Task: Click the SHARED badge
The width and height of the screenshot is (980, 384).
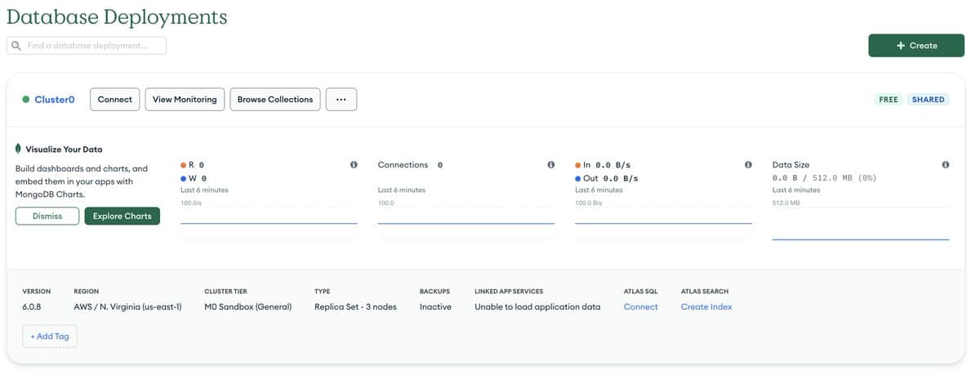Action: point(929,100)
